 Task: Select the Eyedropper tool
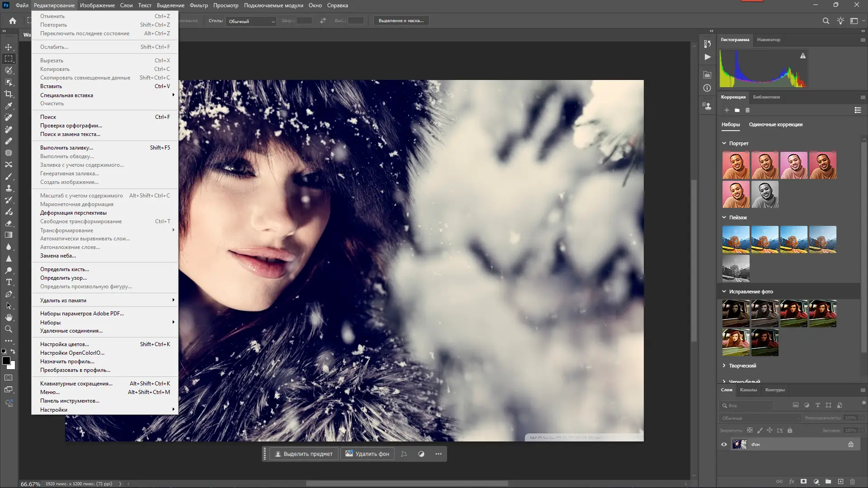click(x=9, y=106)
